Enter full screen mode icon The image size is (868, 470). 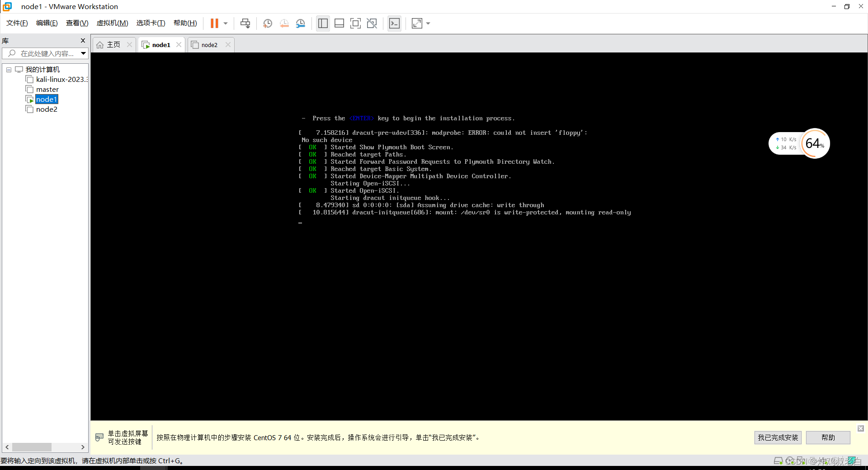pyautogui.click(x=356, y=23)
